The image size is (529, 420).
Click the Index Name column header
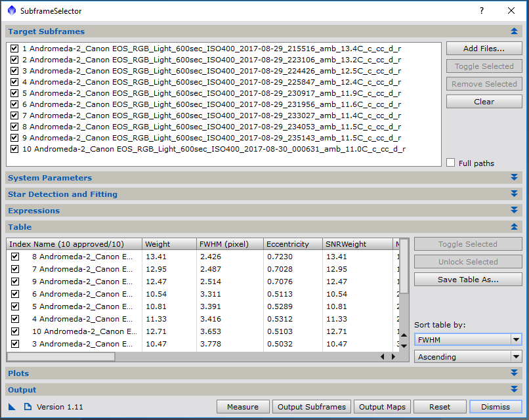[74, 244]
